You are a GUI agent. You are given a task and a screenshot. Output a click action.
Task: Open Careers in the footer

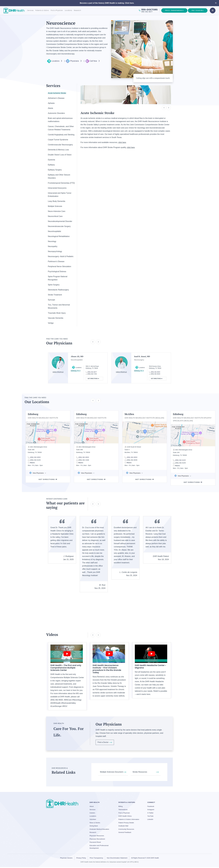tap(92, 813)
